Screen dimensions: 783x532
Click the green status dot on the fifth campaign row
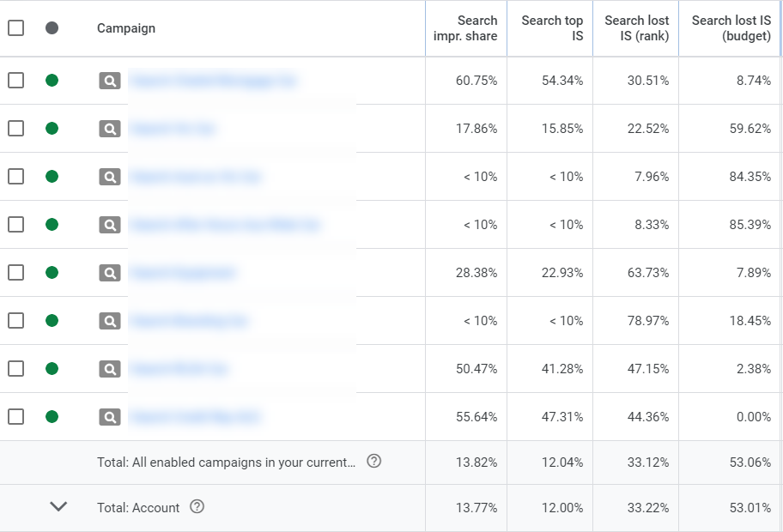click(52, 272)
